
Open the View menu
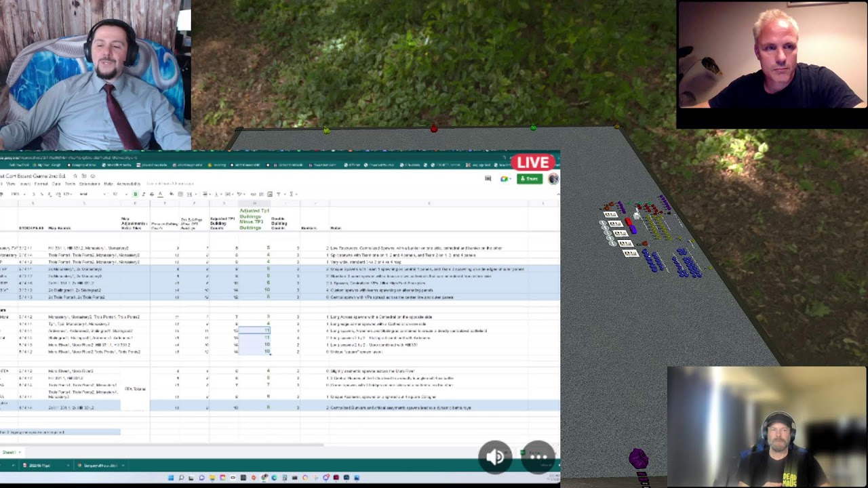9,184
